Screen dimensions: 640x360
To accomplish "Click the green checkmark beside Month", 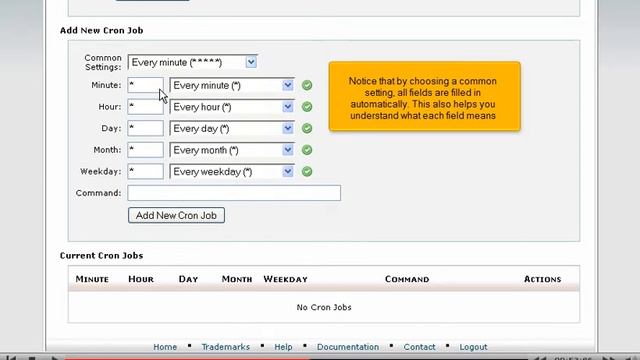I will pos(307,150).
